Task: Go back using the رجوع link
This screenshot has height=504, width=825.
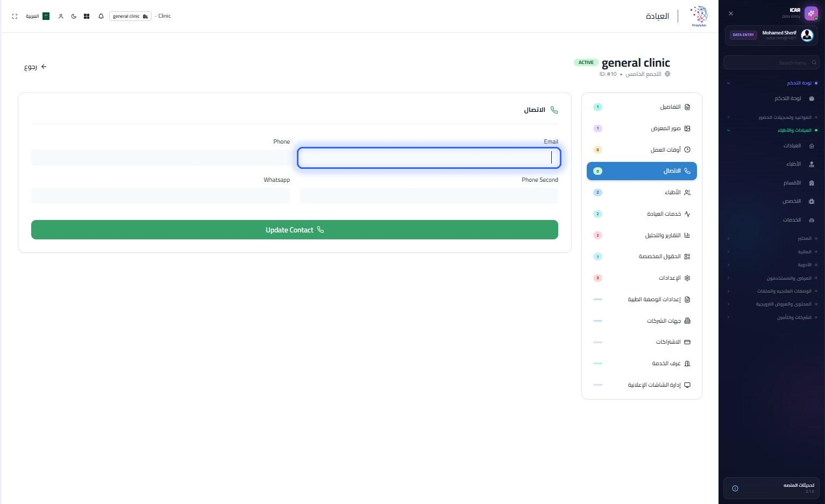Action: (x=35, y=67)
